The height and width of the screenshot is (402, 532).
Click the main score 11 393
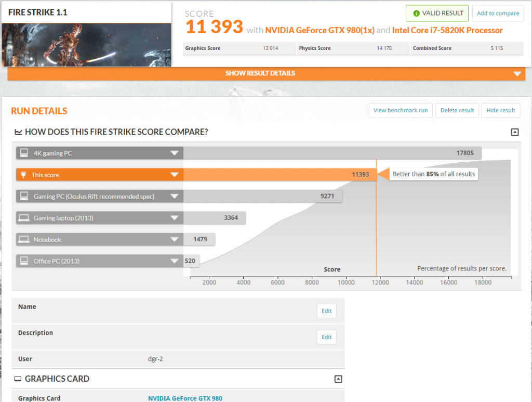click(214, 27)
